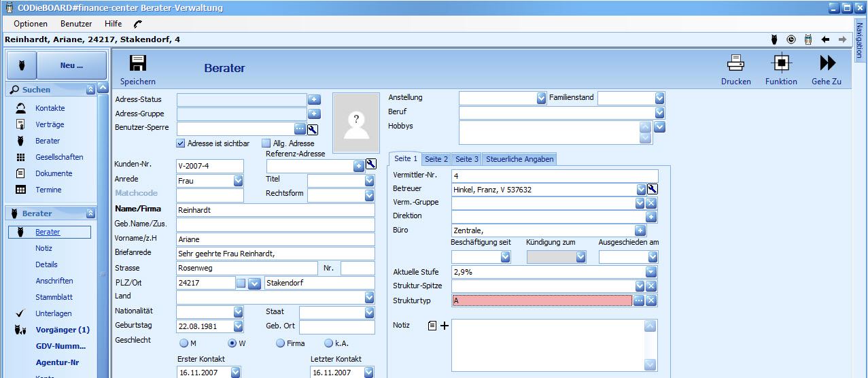Open the Titel dropdown

pyautogui.click(x=369, y=181)
